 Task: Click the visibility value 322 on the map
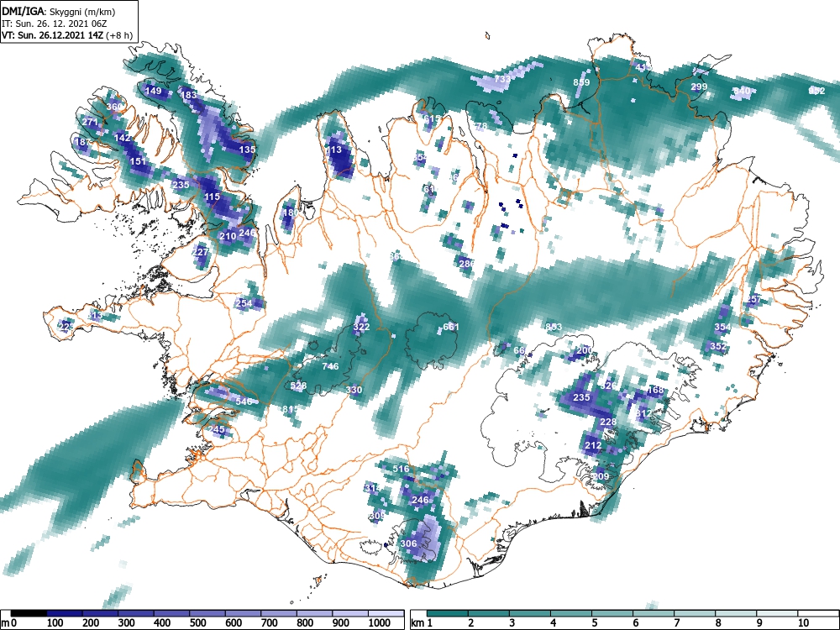[x=361, y=327]
